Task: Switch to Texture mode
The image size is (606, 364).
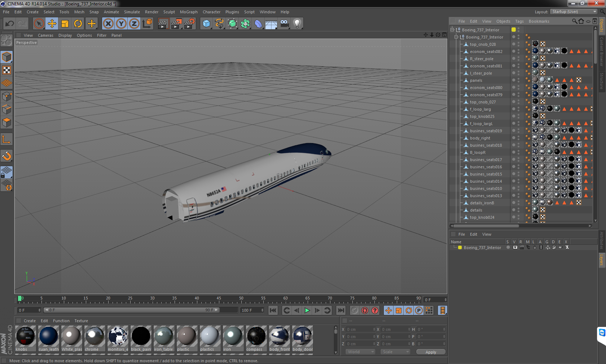Action: tap(7, 70)
